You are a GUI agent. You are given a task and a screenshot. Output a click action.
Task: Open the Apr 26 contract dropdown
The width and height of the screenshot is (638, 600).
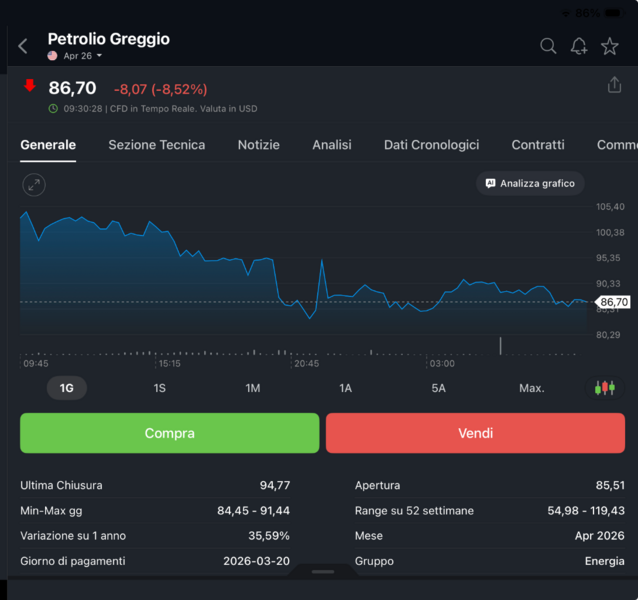[x=78, y=56]
